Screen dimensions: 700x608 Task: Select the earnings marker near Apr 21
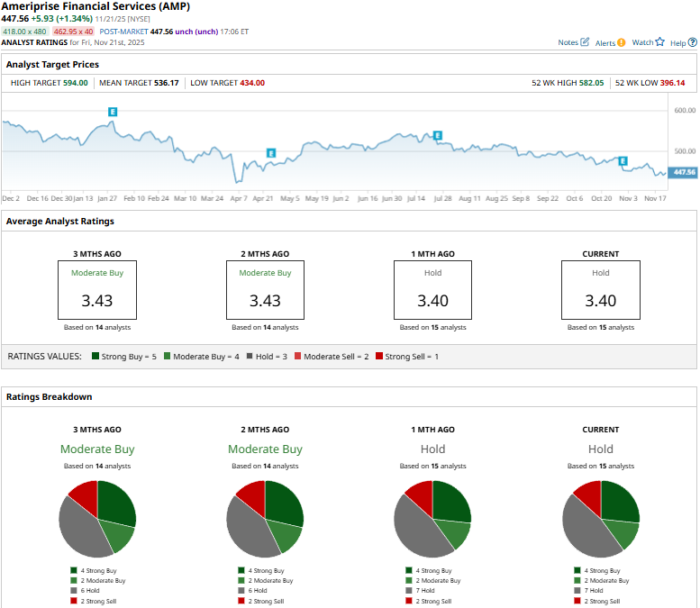click(x=270, y=153)
